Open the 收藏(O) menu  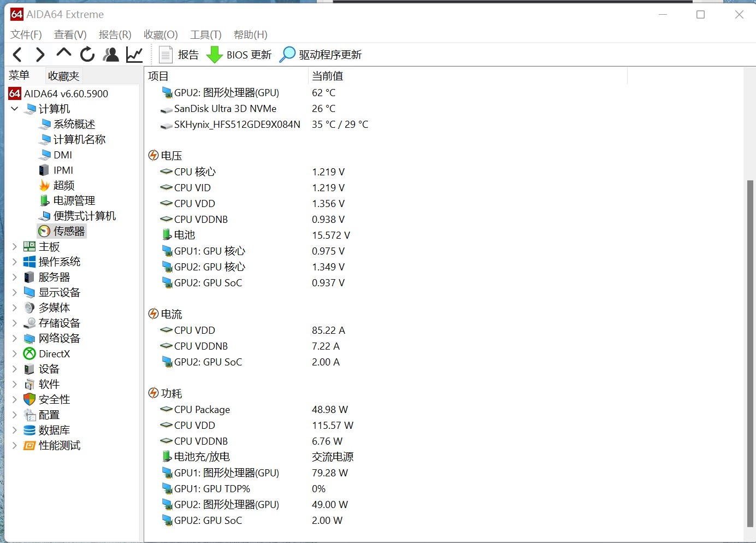(161, 34)
